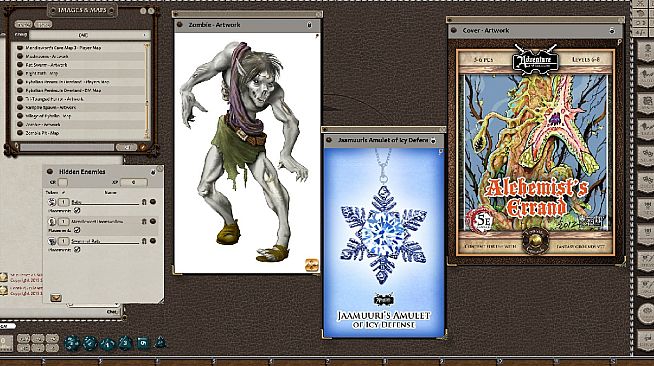Click the Zombie artwork image
Viewport: 654px width, 366px height.
pyautogui.click(x=247, y=153)
